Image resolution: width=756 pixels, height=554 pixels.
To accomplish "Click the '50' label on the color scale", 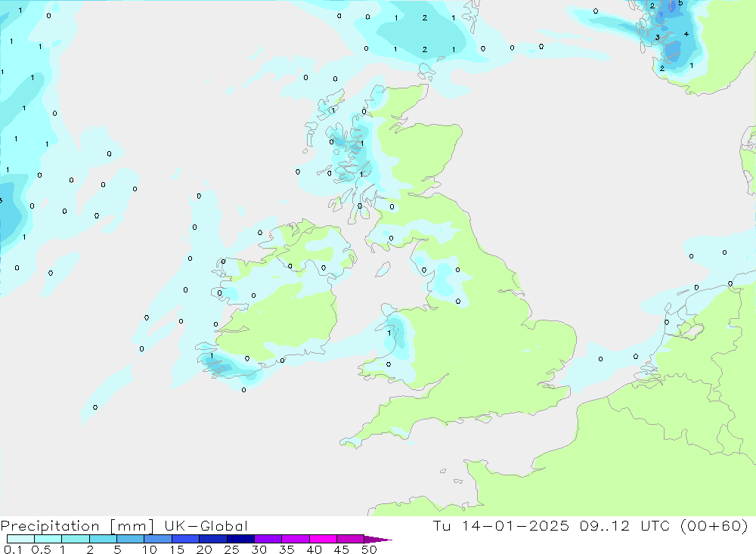I will 369,549.
